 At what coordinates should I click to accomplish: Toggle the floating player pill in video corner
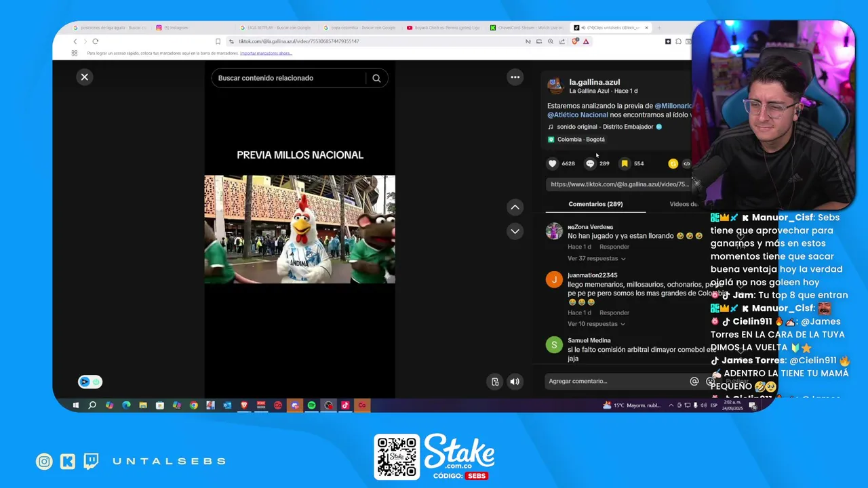(90, 382)
